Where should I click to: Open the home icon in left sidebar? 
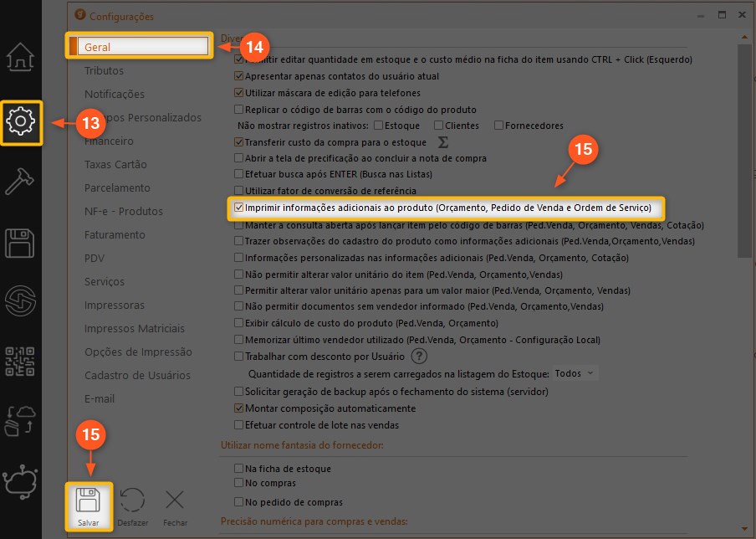pyautogui.click(x=20, y=59)
